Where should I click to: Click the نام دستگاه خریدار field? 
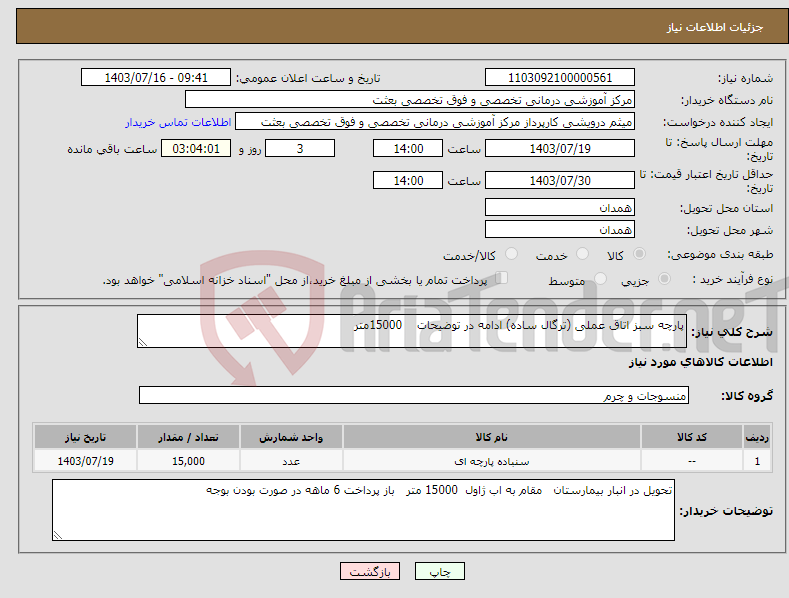tap(410, 100)
